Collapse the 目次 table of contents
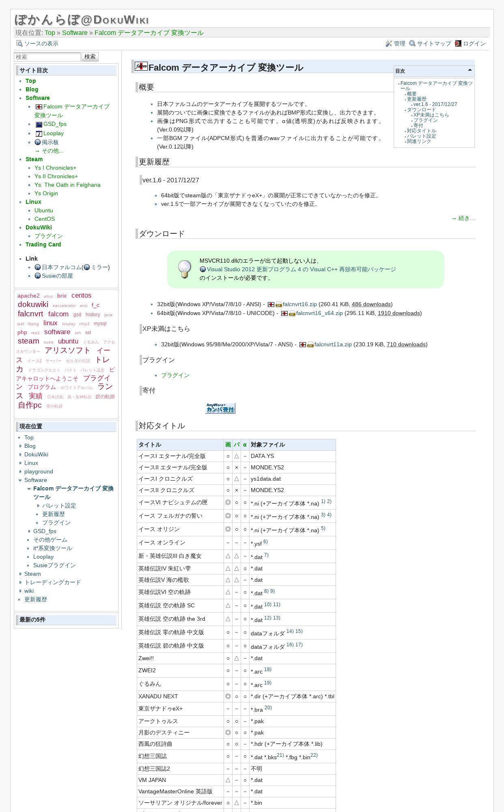This screenshot has height=812, width=504. pos(470,71)
